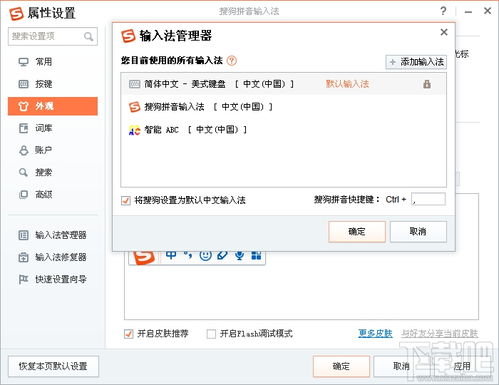Click the help icon beside 您目前使用的所有输入法
The width and height of the screenshot is (499, 385).
[x=232, y=61]
